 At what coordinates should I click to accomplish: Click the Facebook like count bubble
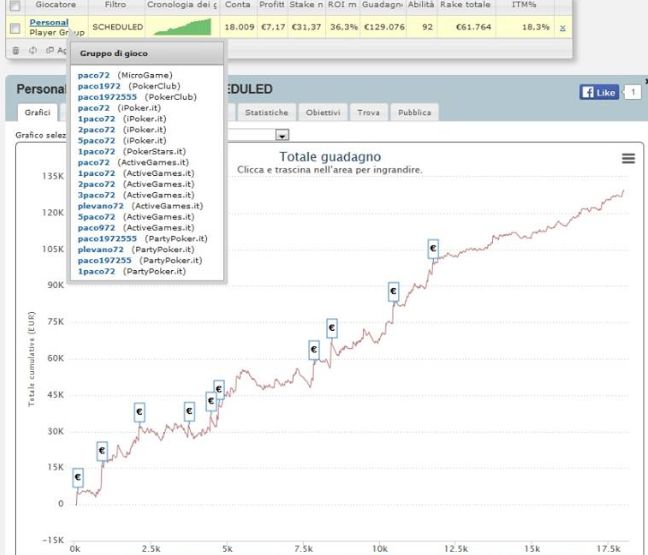pos(633,92)
